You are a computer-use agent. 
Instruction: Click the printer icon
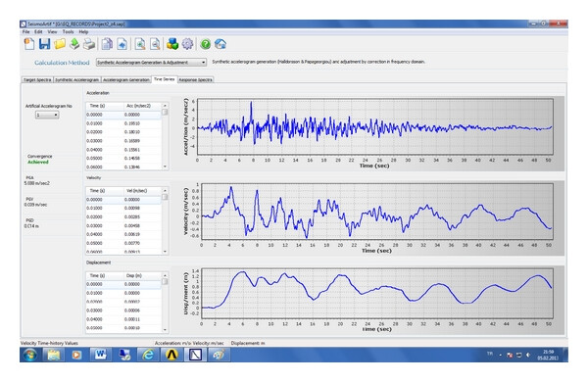pyautogui.click(x=89, y=44)
